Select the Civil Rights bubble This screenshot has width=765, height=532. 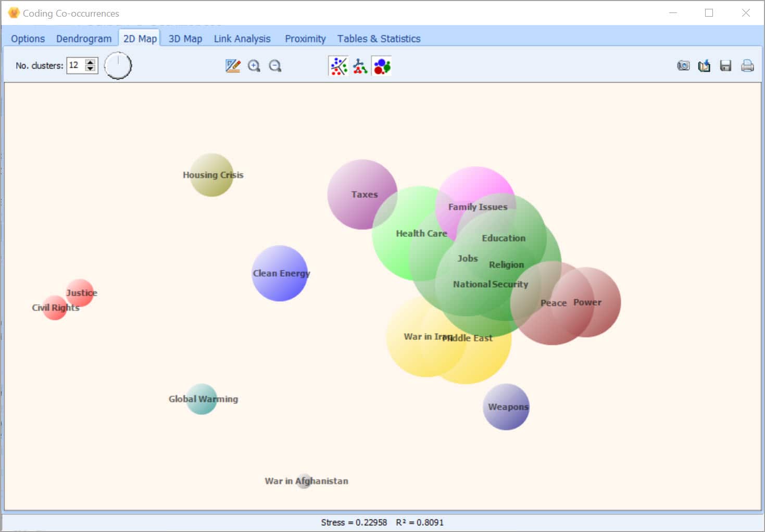pyautogui.click(x=55, y=308)
